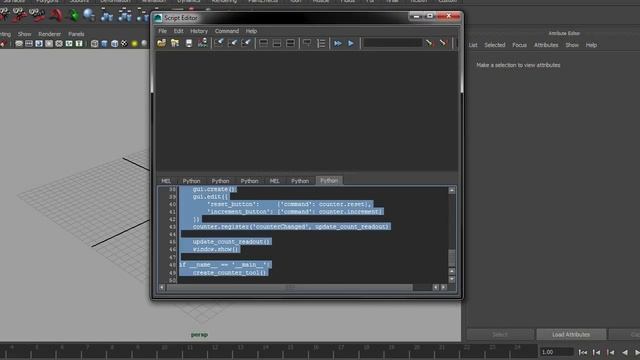This screenshot has height=360, width=640.
Task: Open the Attributes menu in Attribute Editor
Action: click(546, 45)
